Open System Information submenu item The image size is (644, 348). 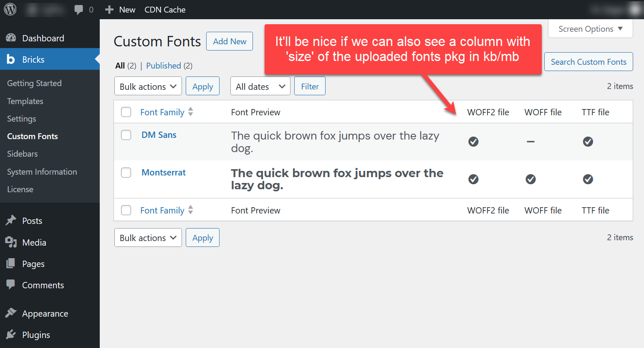(42, 172)
